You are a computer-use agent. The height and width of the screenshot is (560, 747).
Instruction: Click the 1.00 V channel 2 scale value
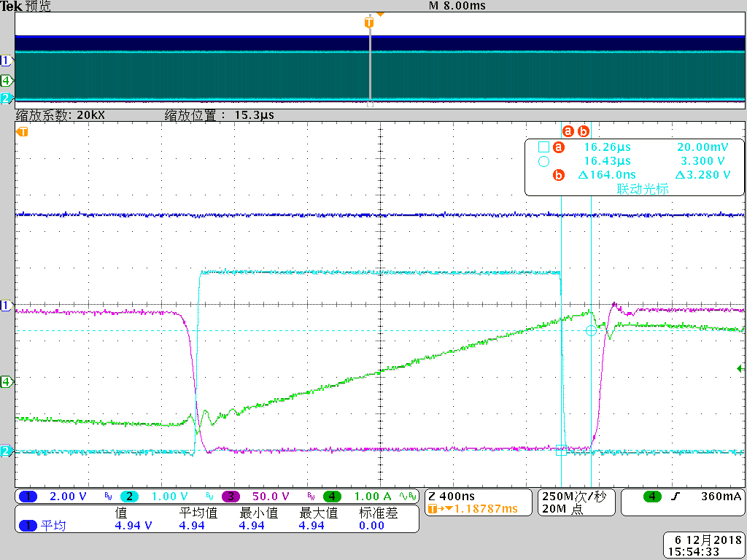(169, 497)
